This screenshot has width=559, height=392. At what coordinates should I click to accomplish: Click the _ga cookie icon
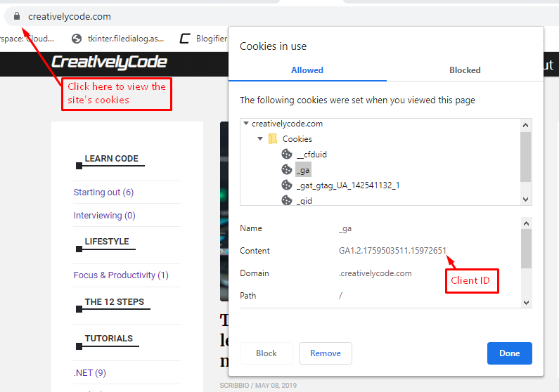click(286, 170)
